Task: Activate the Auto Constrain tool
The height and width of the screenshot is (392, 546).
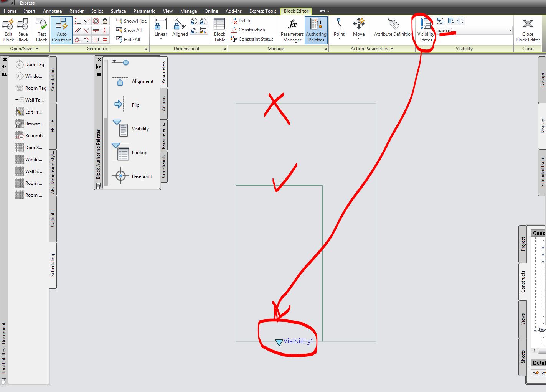Action: coord(61,30)
